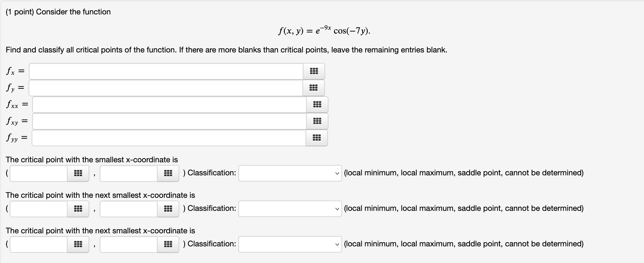Open equation editor for first critical point x-coordinate
The width and height of the screenshot is (644, 263).
click(78, 173)
